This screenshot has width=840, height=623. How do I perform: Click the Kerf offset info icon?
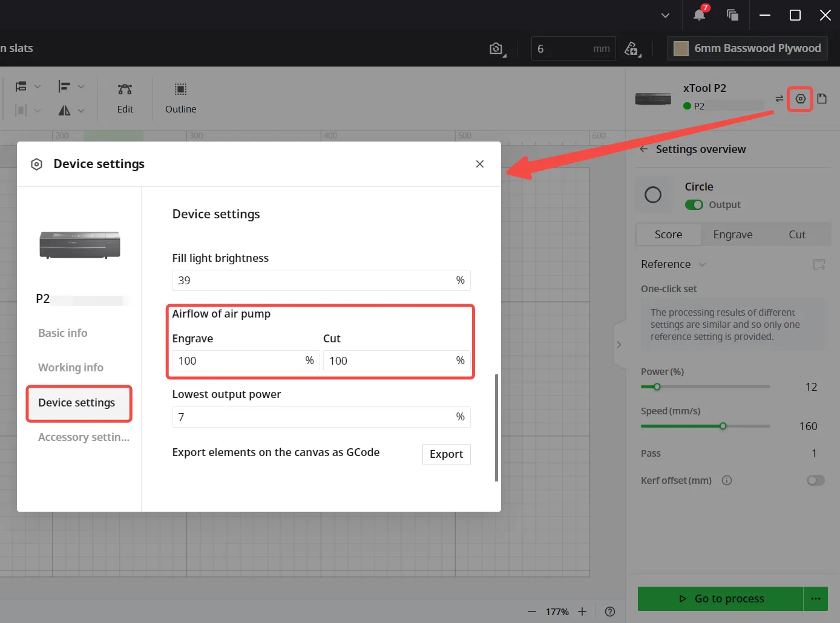[727, 480]
